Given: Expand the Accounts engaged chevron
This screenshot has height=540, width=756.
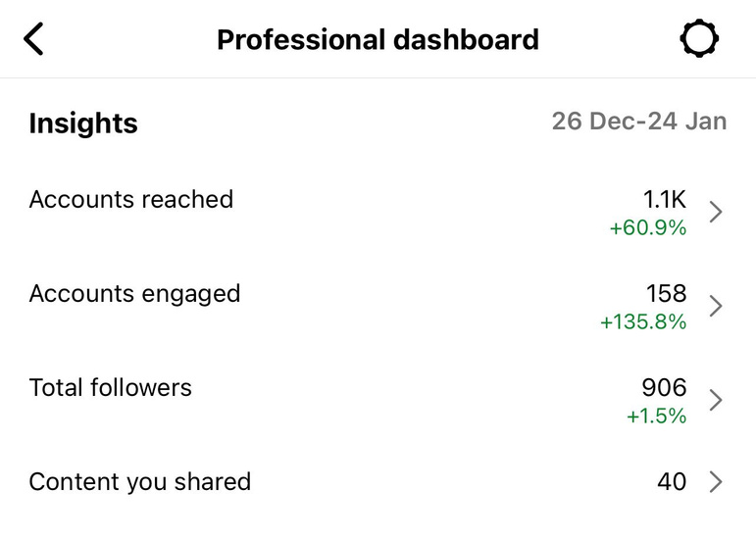Looking at the screenshot, I should coord(716,306).
